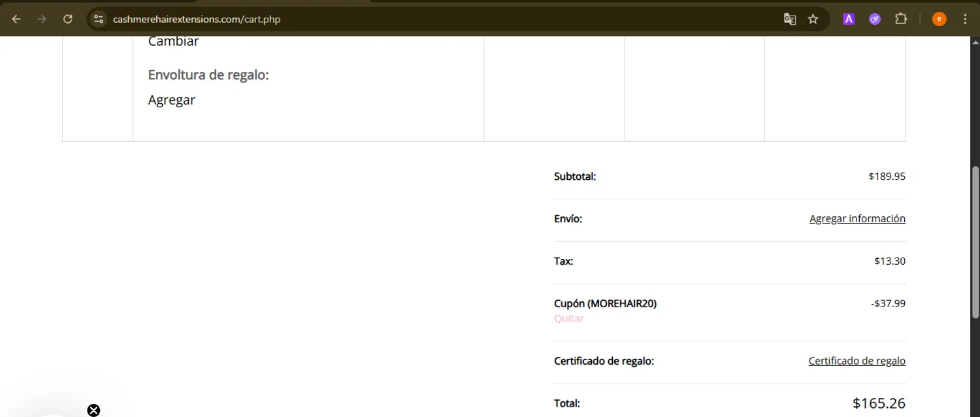
Task: Open Chrome's three-dot menu
Action: pyautogui.click(x=965, y=19)
